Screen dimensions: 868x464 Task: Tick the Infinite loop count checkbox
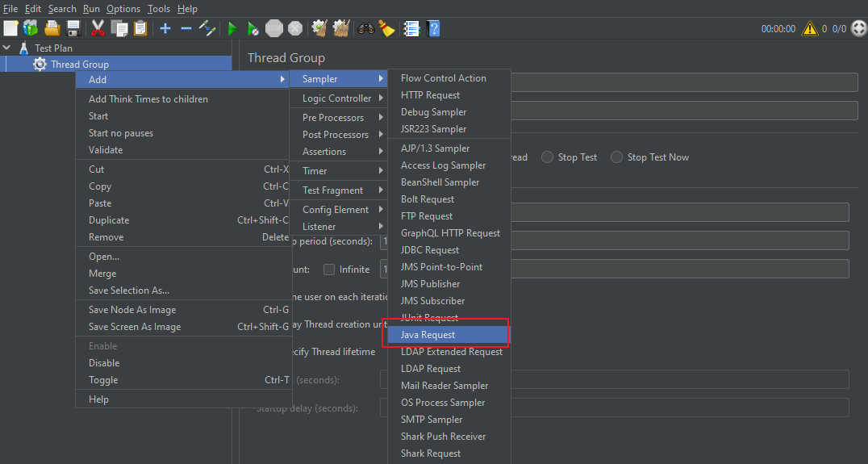pyautogui.click(x=329, y=270)
